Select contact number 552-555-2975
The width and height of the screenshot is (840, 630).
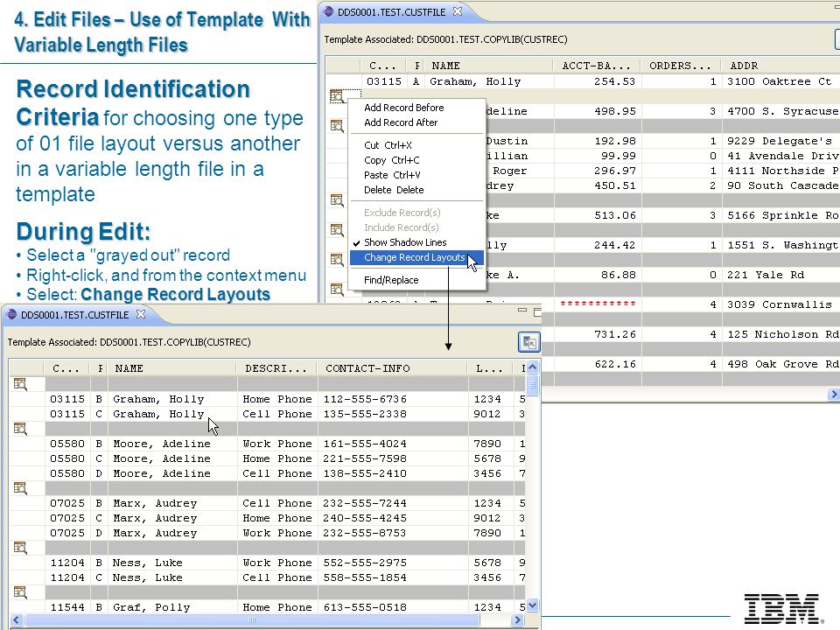(393, 563)
